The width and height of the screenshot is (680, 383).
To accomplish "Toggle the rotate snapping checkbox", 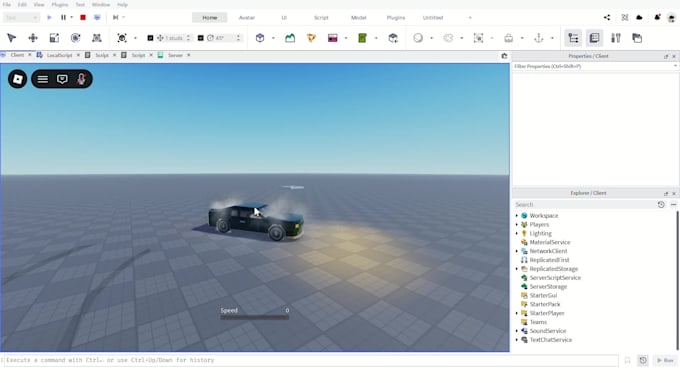I will [x=200, y=38].
